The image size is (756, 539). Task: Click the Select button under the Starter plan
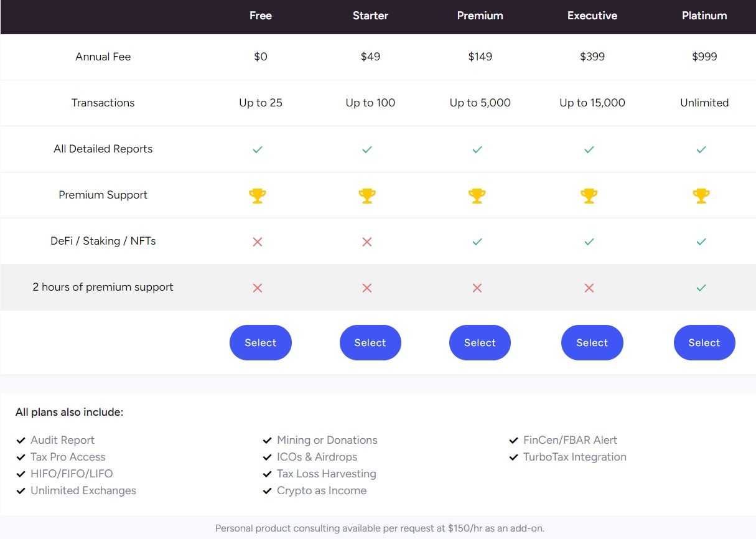coord(370,342)
